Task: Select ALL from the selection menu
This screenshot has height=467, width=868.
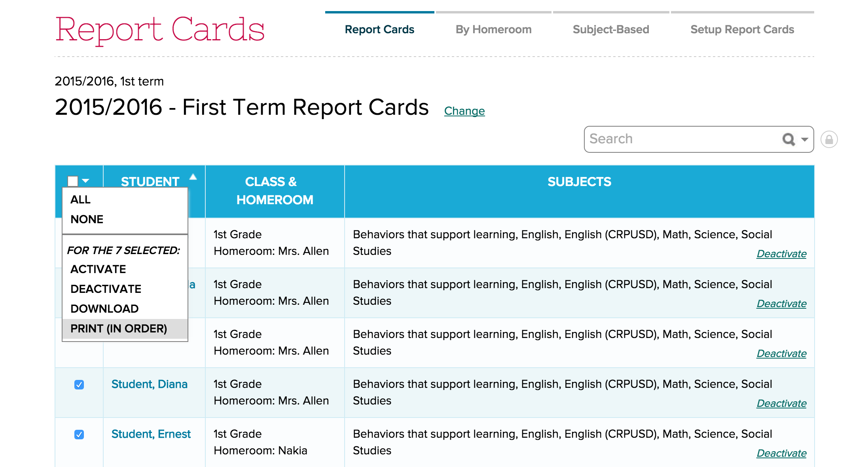Action: (x=80, y=200)
